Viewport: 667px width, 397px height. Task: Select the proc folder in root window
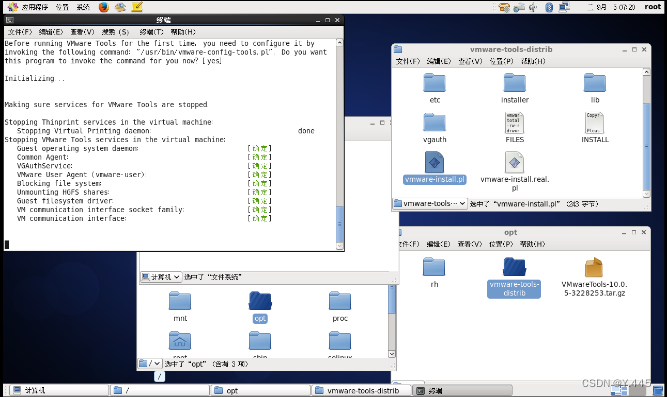[x=340, y=301]
